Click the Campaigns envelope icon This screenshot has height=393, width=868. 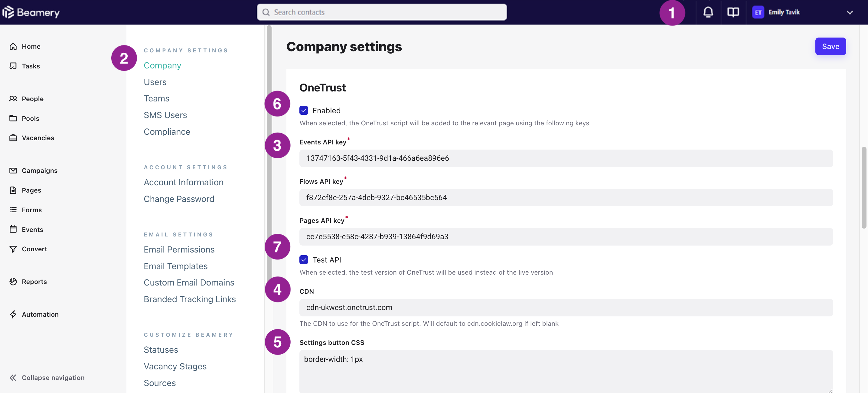13,170
